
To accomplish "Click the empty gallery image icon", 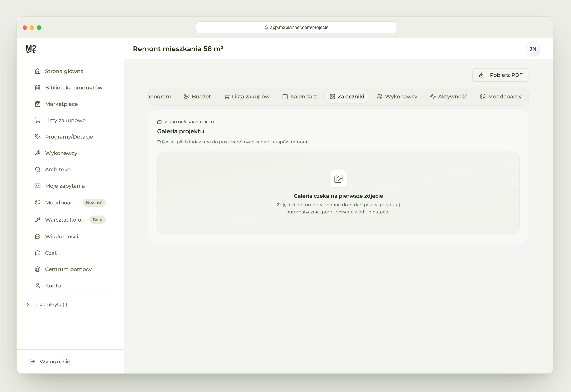I will click(x=338, y=179).
